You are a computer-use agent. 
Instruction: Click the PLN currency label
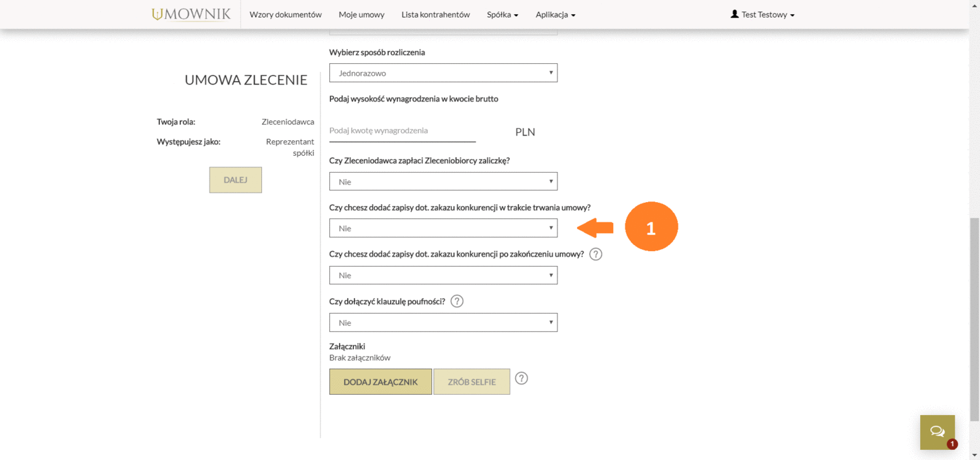click(x=525, y=132)
